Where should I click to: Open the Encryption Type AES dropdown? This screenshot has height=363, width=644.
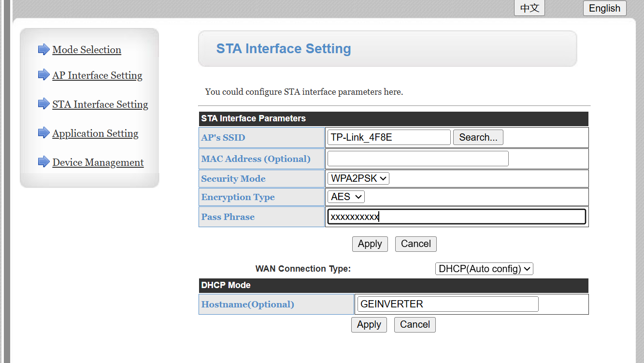345,197
